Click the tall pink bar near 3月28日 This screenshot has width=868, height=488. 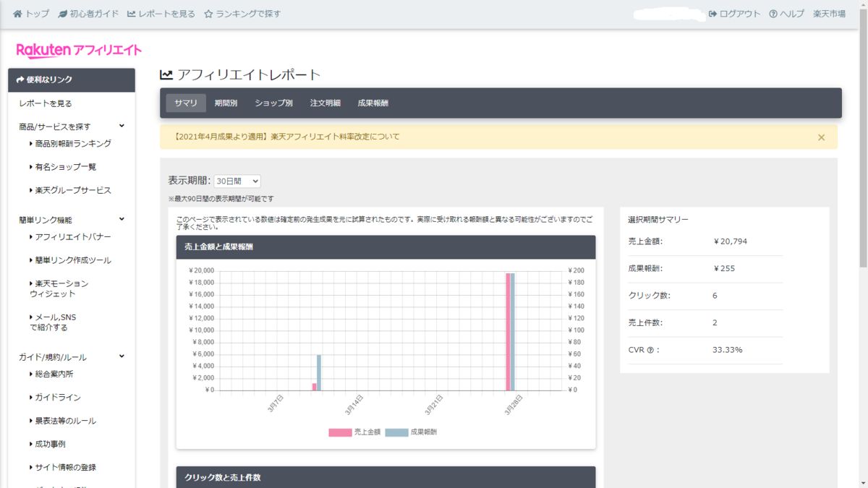(x=509, y=332)
